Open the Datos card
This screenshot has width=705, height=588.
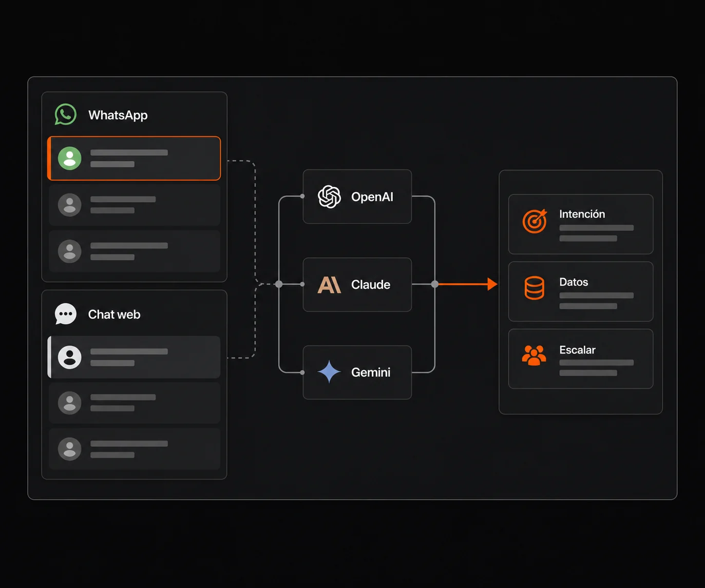581,291
